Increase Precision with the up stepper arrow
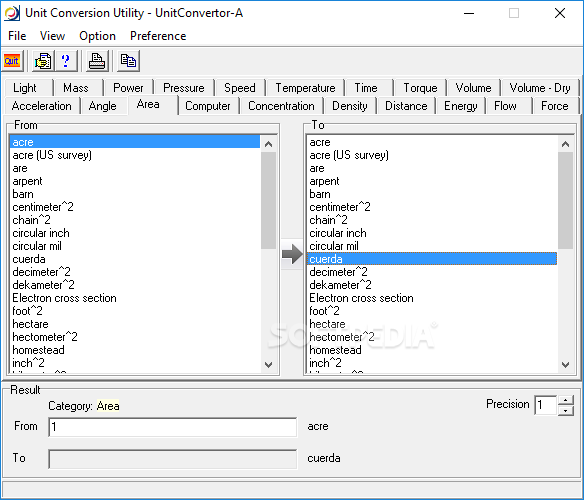Viewport: 584px width, 500px height. pyautogui.click(x=566, y=401)
